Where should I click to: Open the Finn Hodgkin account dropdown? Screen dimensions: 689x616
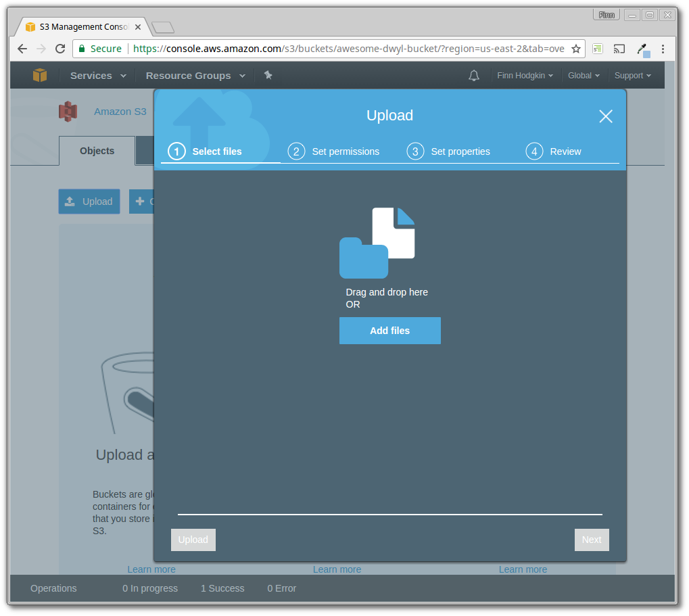coord(525,76)
